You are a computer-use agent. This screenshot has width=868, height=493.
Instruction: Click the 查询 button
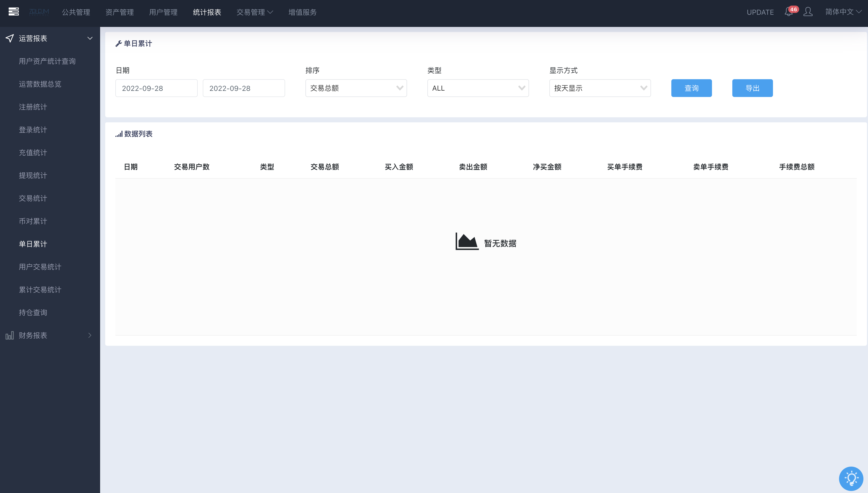691,88
